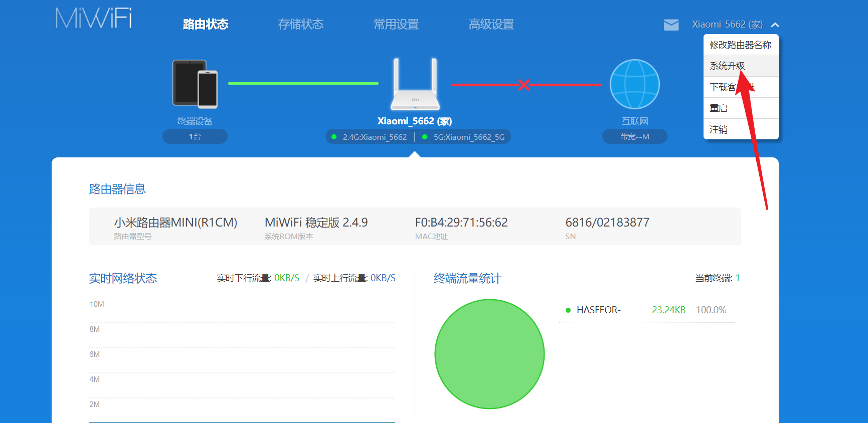Click the 终端流量统计 heading
868x423 pixels.
tap(467, 278)
